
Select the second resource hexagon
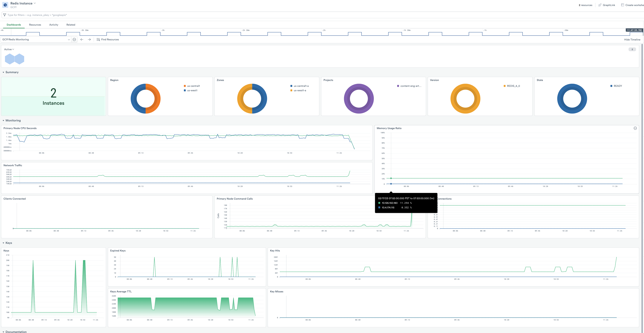click(x=19, y=59)
